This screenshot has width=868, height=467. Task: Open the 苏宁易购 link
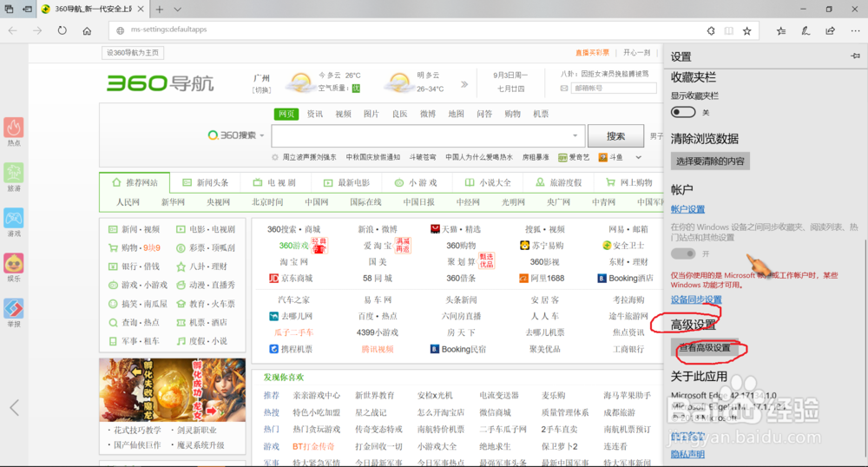pyautogui.click(x=542, y=246)
